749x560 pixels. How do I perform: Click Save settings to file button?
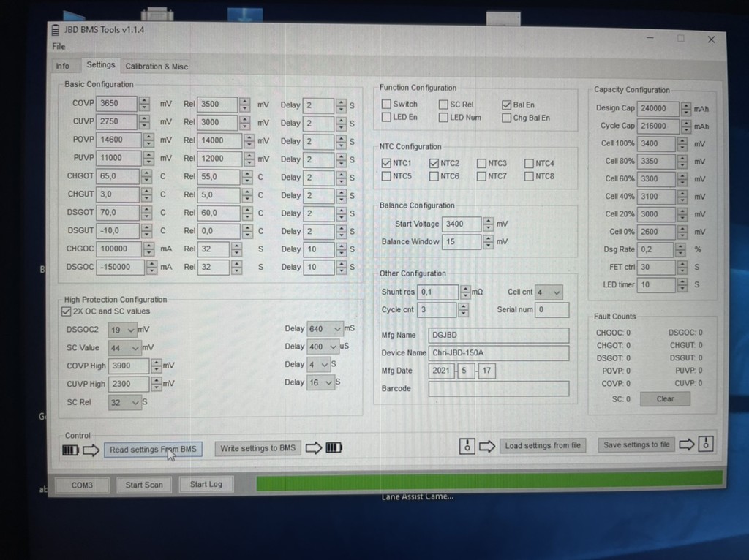[x=636, y=444]
